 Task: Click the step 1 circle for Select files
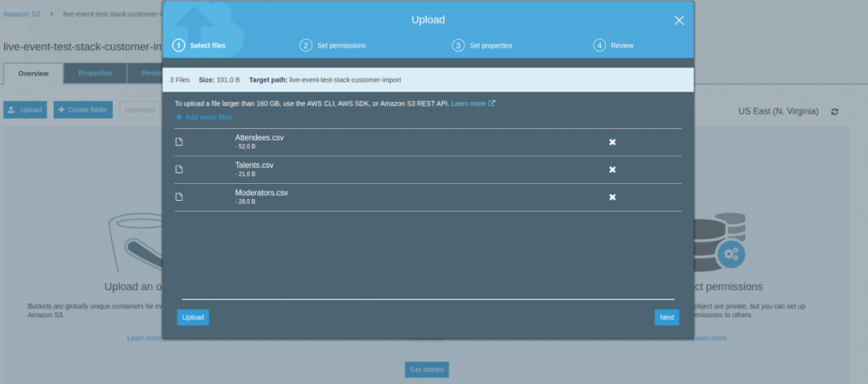178,46
